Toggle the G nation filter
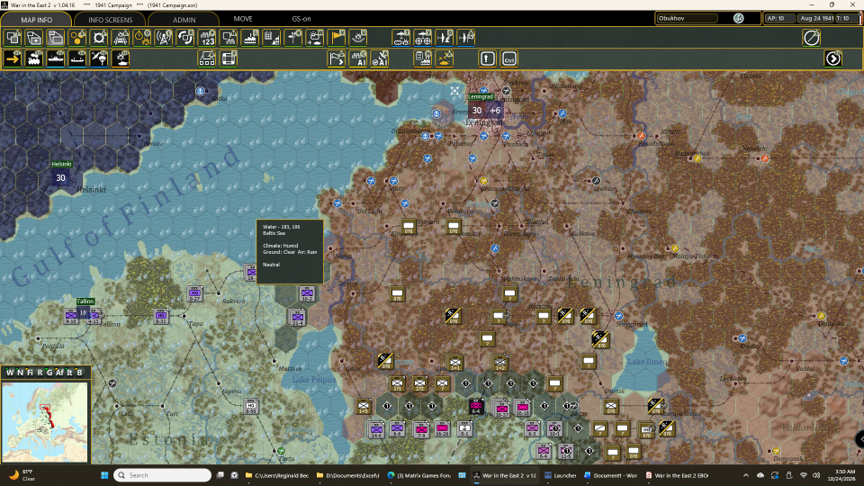 click(x=49, y=372)
